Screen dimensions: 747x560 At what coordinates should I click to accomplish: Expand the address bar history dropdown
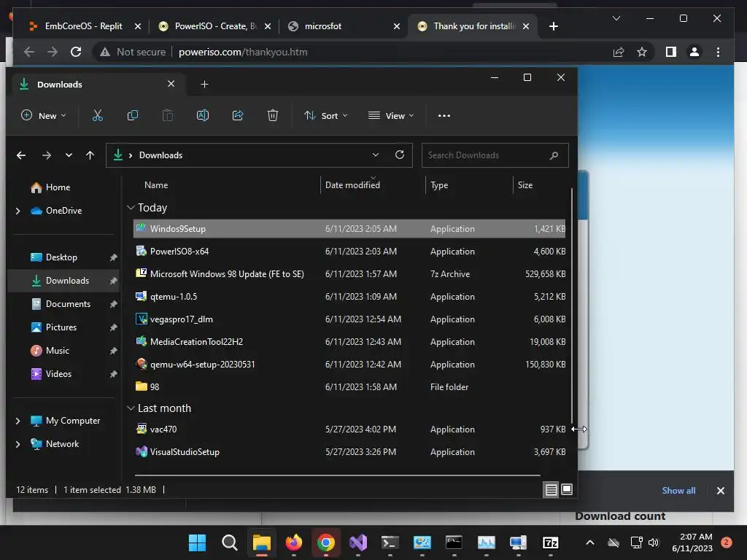(x=376, y=155)
